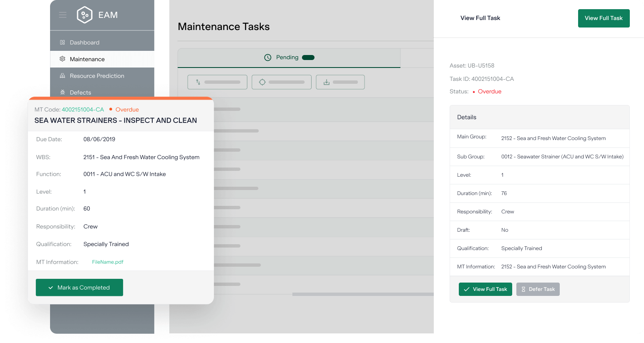Click the Dashboard icon in the sidebar
This screenshot has width=644, height=343.
point(63,43)
